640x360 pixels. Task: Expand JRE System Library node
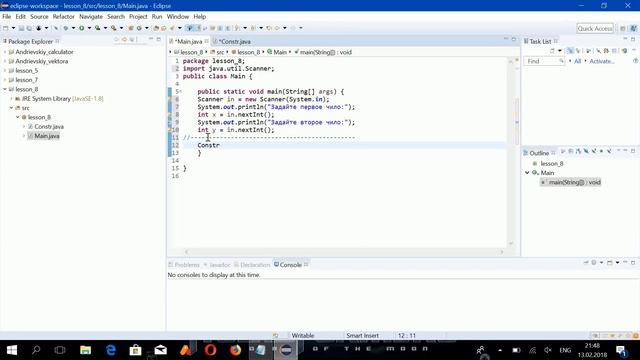11,98
